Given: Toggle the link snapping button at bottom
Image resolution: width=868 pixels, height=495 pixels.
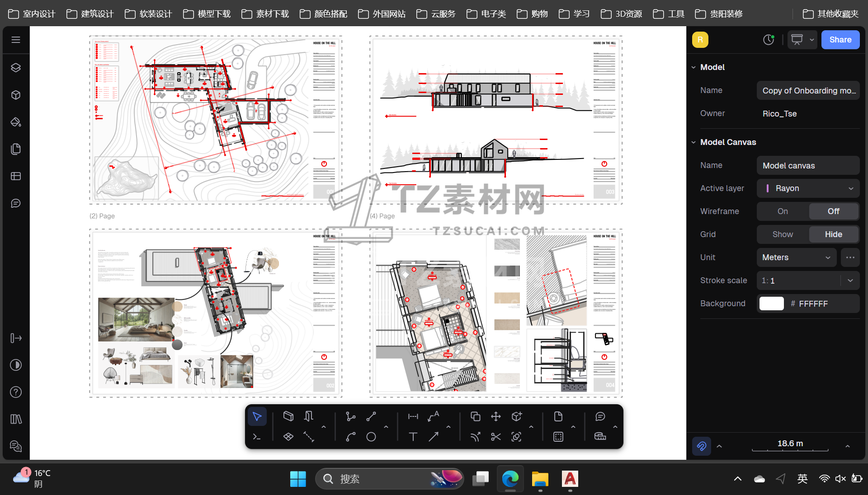Looking at the screenshot, I should 701,446.
